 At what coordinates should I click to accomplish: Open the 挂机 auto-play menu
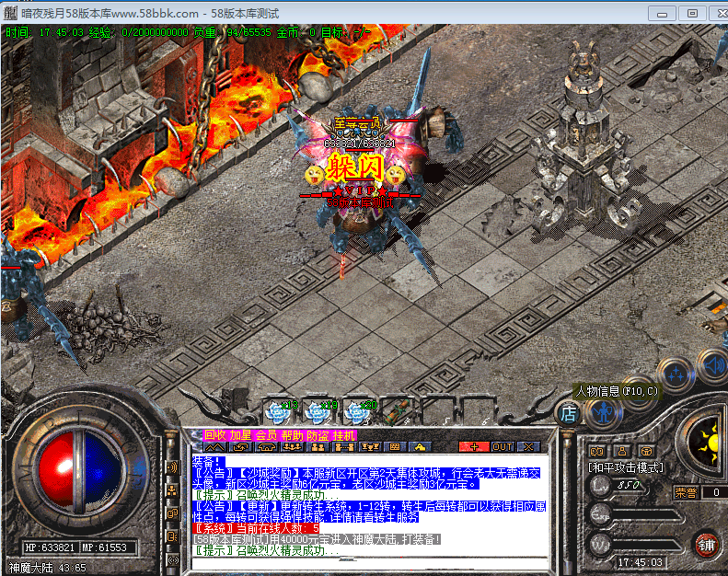tap(344, 435)
